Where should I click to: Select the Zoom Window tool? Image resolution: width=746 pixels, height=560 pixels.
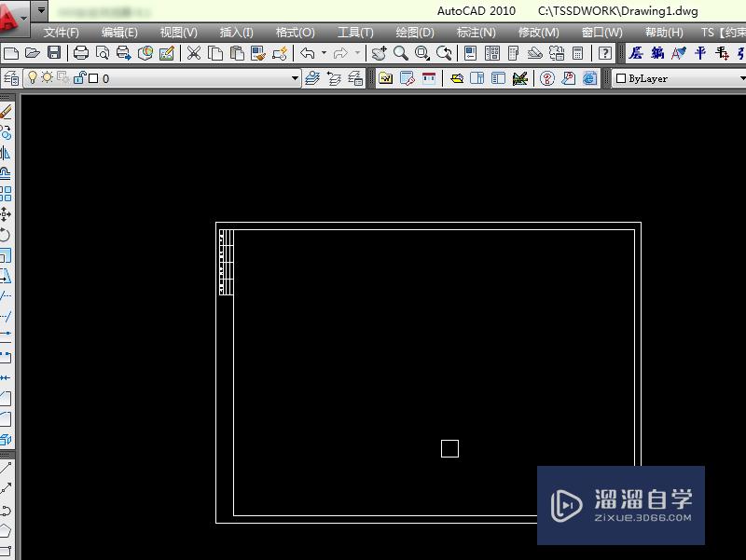coord(421,53)
